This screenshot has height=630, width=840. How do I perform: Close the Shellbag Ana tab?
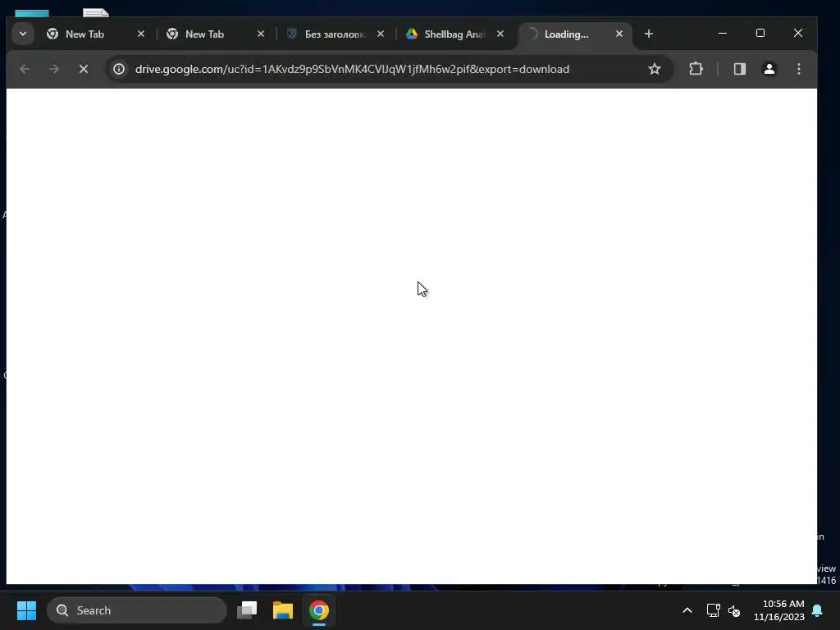(500, 34)
